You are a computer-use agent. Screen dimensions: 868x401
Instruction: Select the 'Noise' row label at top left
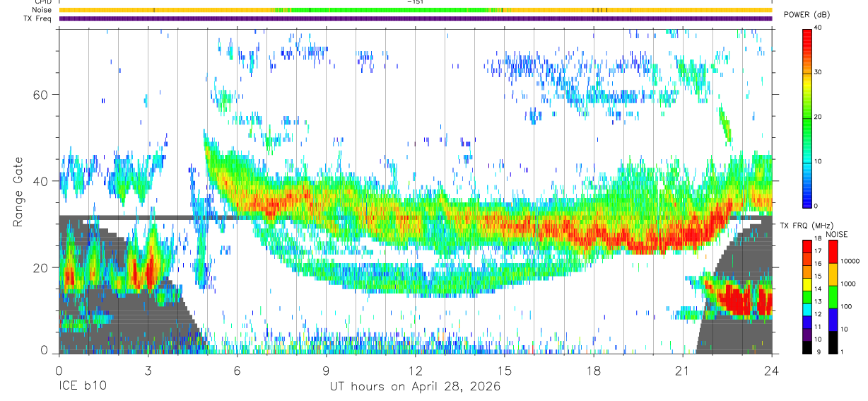(x=42, y=10)
